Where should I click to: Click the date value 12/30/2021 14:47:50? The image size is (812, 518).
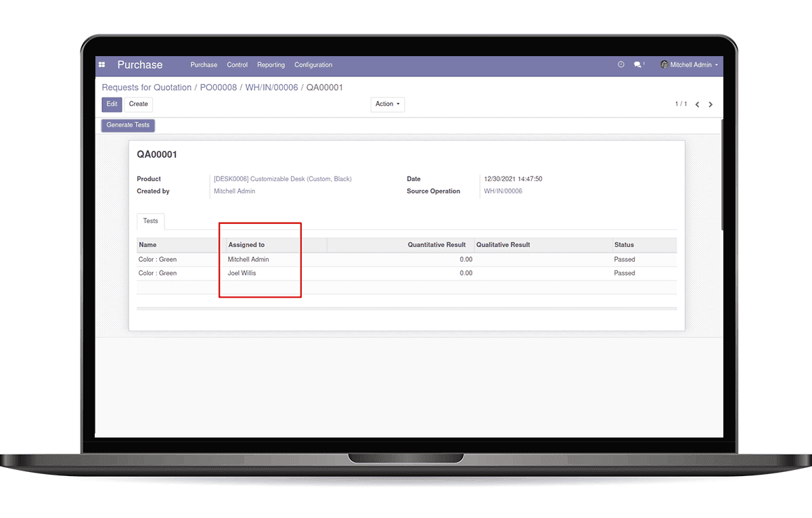click(x=513, y=179)
